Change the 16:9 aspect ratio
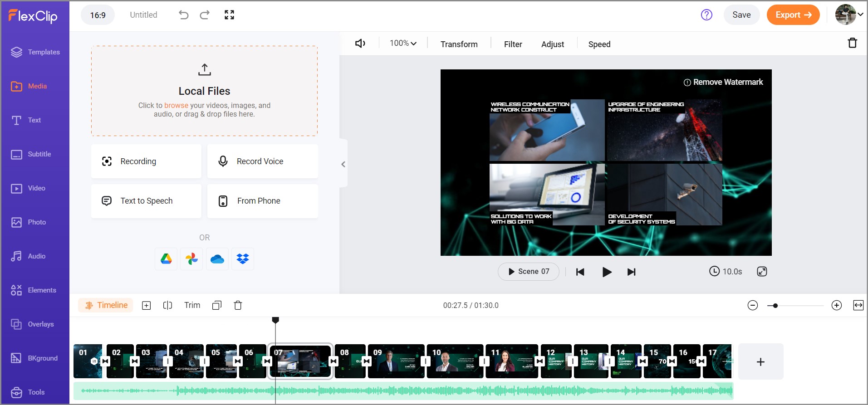 point(98,15)
